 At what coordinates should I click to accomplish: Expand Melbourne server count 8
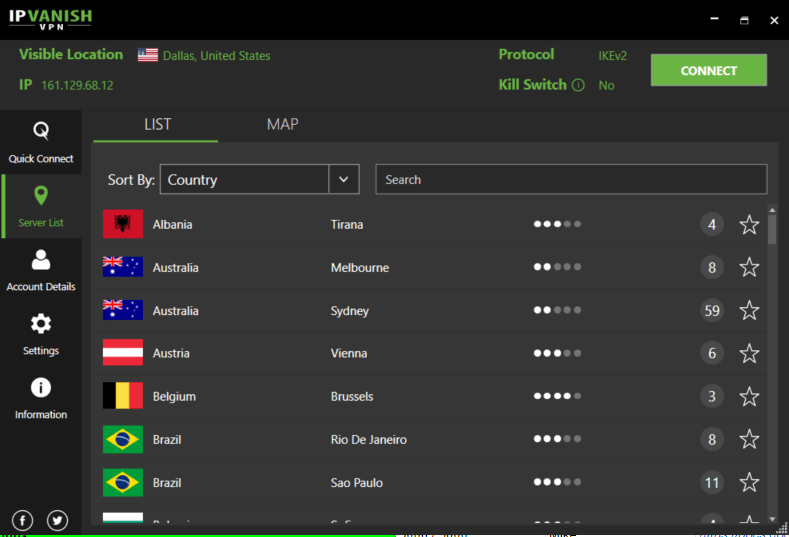click(x=712, y=267)
